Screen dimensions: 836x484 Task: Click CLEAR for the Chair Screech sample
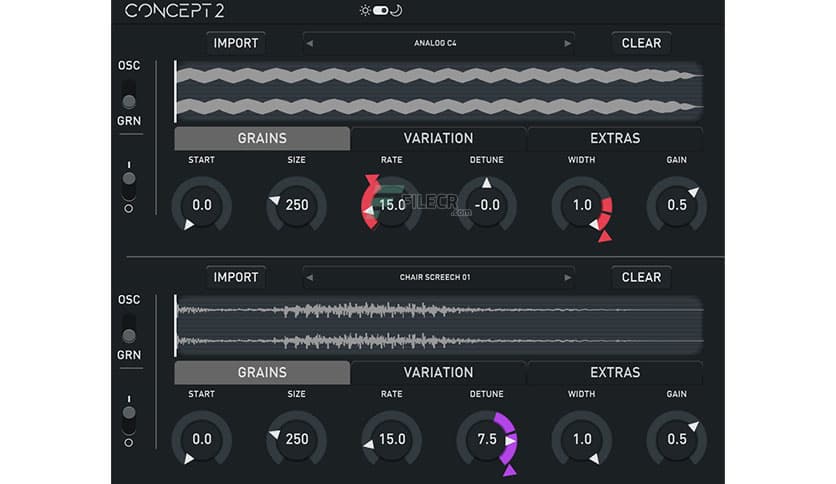coord(641,277)
